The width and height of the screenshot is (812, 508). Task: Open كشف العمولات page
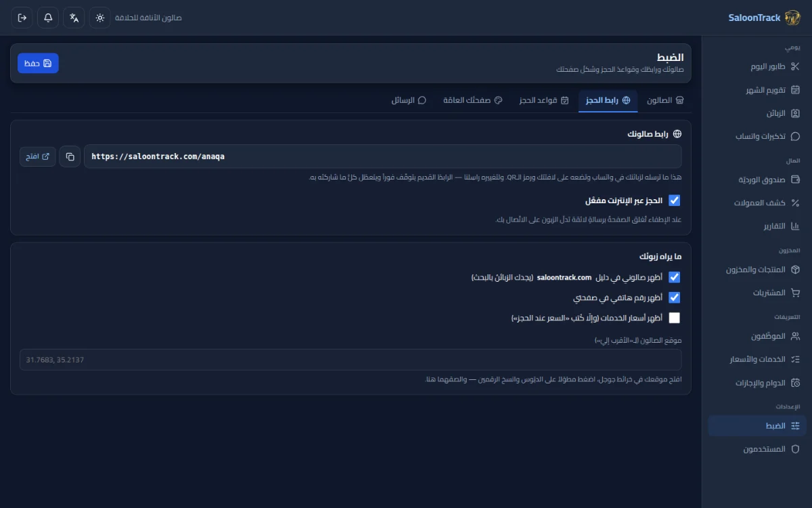[757, 203]
